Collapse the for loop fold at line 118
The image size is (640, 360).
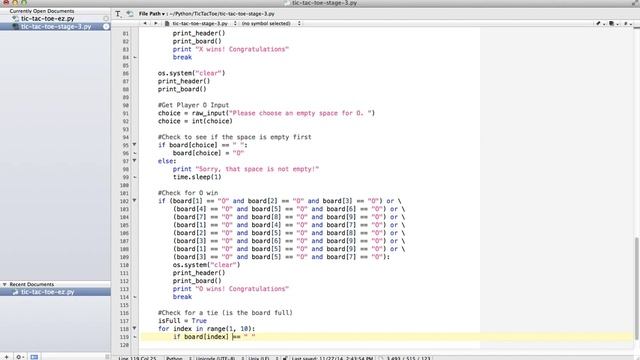coord(134,329)
